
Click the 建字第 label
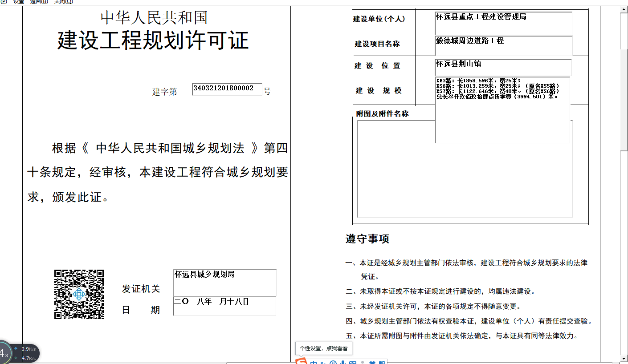[x=165, y=92]
